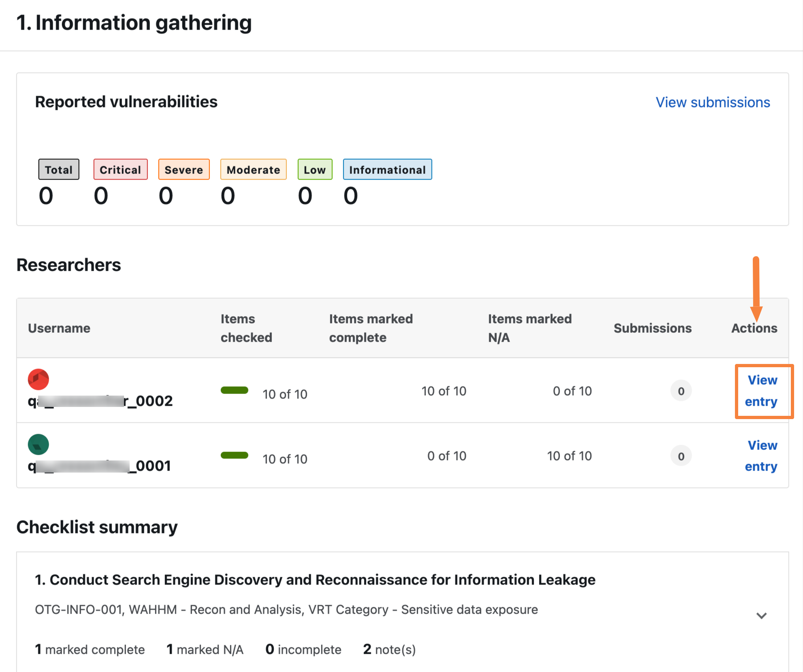Viewport: 803px width, 672px height.
Task: Click the Severe severity badge
Action: coord(184,169)
